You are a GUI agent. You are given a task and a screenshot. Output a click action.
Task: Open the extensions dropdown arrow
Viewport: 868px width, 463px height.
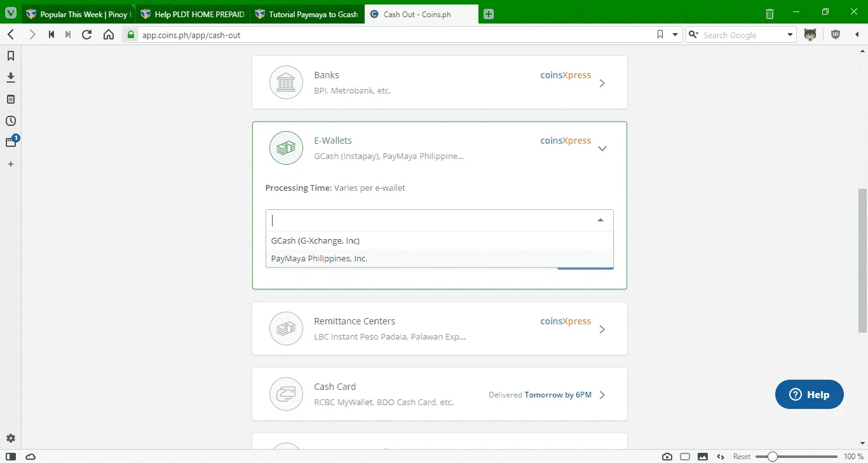pyautogui.click(x=856, y=34)
